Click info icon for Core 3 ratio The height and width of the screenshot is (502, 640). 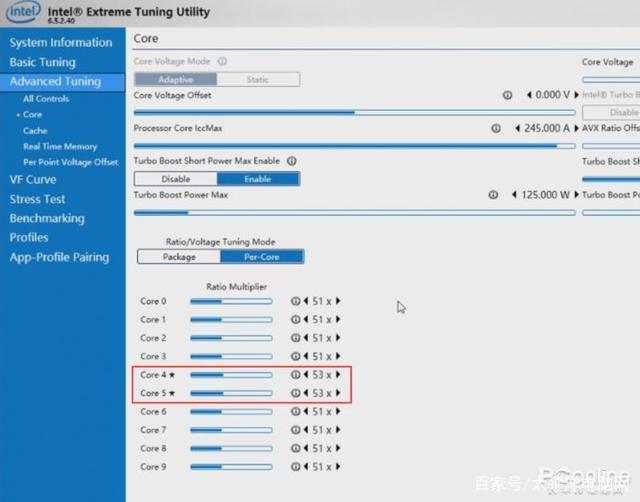click(x=296, y=356)
